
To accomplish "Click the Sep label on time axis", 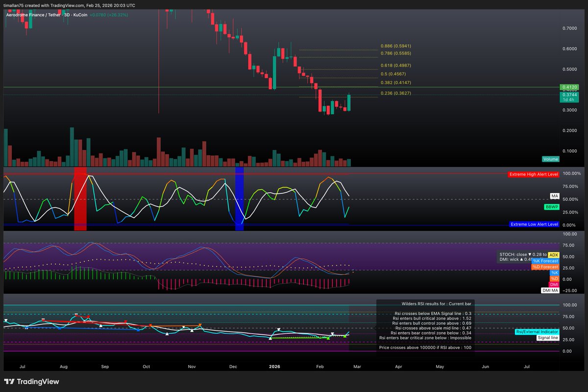I will [106, 366].
